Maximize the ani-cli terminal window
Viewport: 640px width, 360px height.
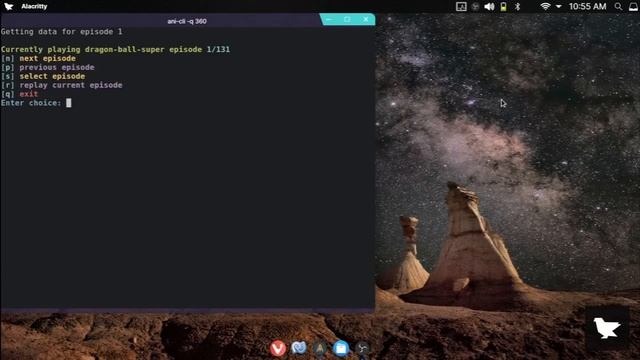pos(347,19)
